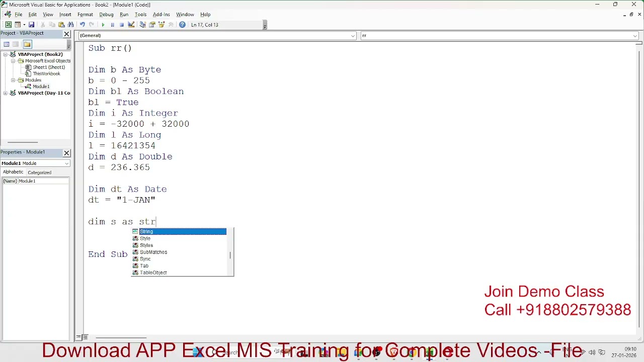644x362 pixels.
Task: Click the (Name) Module1 property field
Action: 35,181
